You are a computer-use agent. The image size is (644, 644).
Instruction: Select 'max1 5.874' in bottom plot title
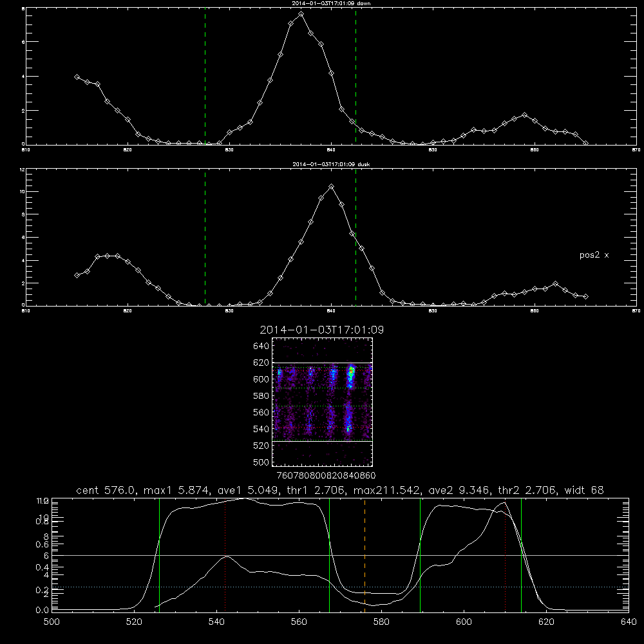point(177,490)
